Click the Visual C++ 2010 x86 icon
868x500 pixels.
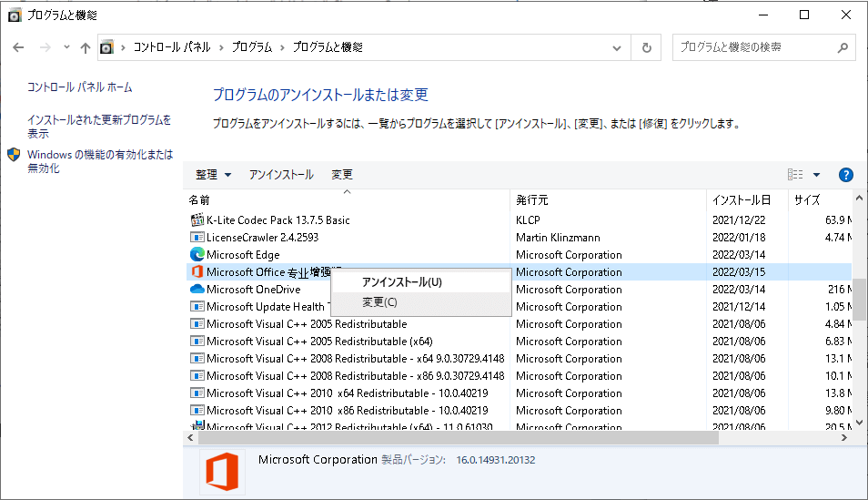coord(197,410)
